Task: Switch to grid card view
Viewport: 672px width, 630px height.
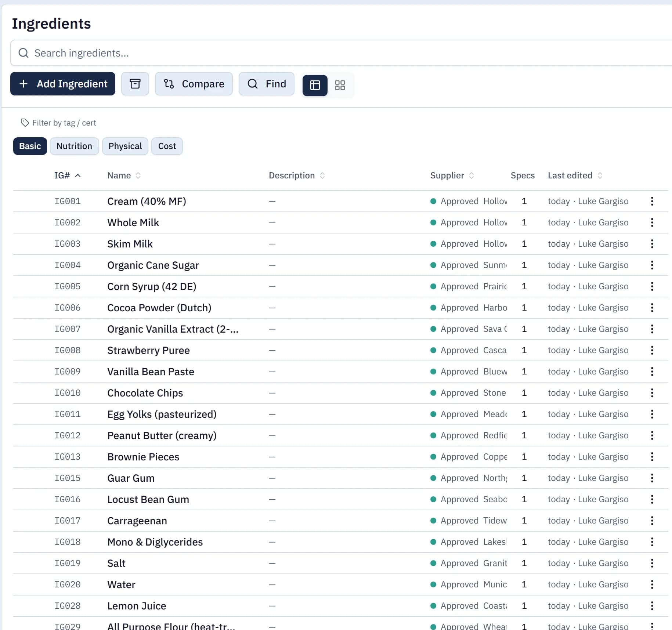Action: 340,85
